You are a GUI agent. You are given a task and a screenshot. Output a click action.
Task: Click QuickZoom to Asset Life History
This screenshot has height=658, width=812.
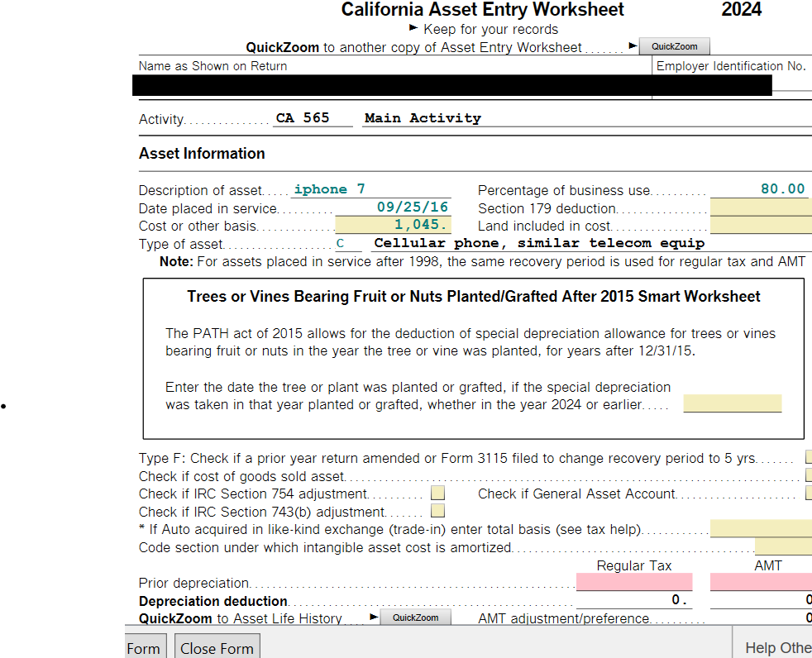[x=415, y=617]
